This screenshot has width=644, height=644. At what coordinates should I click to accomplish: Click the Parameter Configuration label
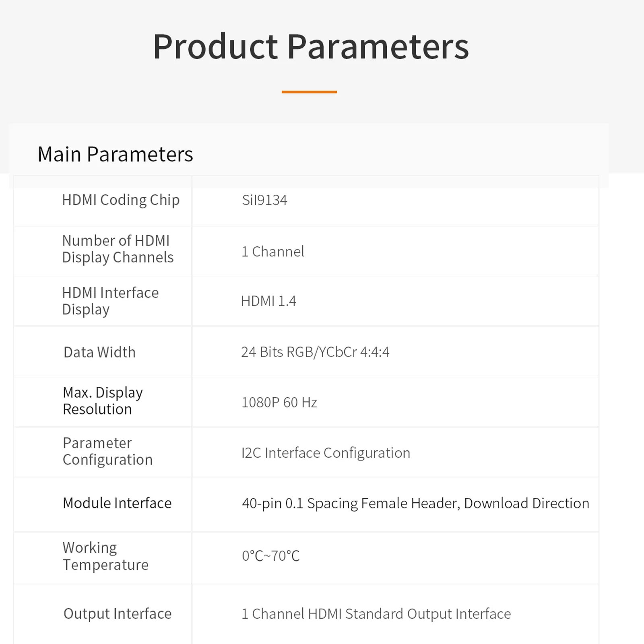(x=107, y=451)
